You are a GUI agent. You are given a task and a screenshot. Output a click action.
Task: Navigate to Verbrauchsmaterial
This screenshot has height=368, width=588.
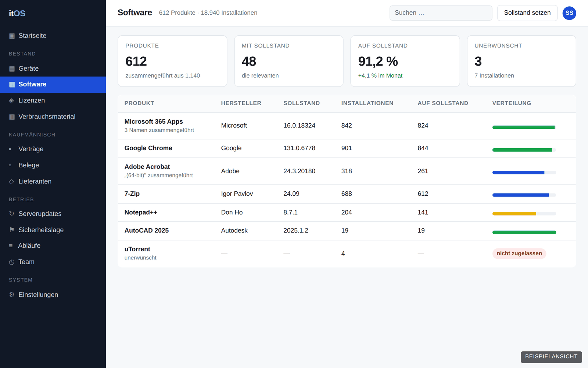tap(53, 117)
